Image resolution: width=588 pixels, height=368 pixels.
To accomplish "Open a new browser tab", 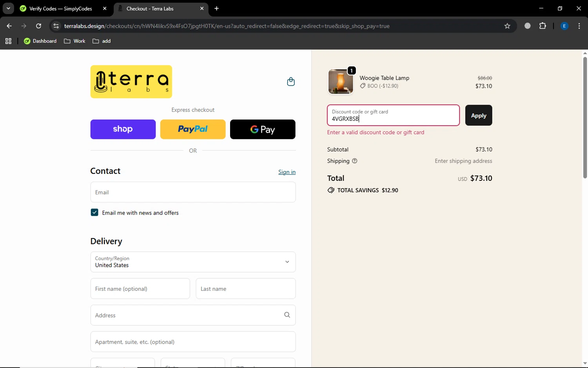I will click(217, 8).
